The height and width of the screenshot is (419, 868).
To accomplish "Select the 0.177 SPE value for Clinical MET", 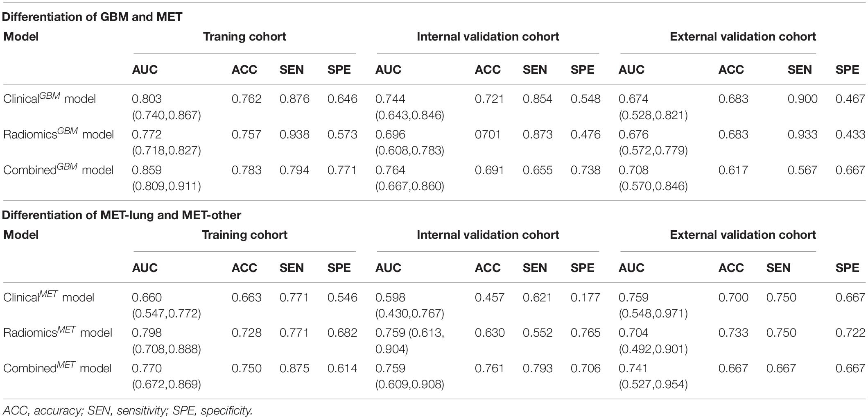I will pyautogui.click(x=585, y=297).
